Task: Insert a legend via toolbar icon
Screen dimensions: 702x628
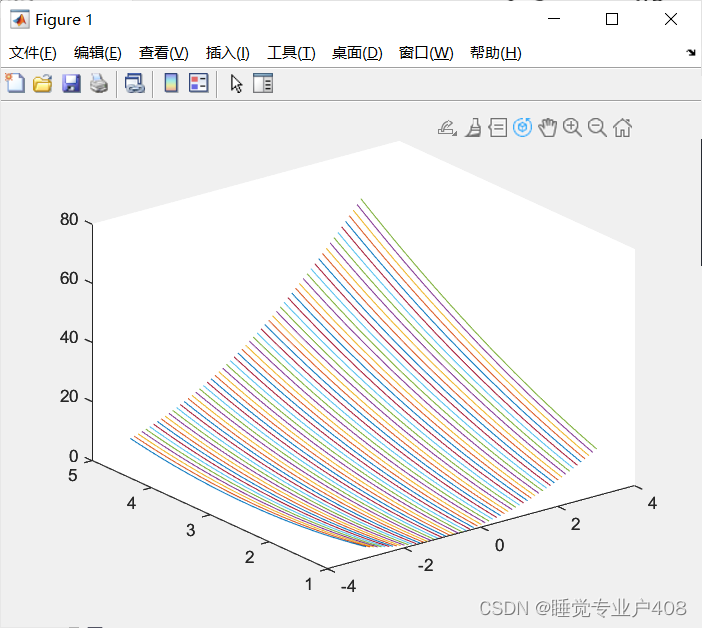Action: tap(199, 83)
